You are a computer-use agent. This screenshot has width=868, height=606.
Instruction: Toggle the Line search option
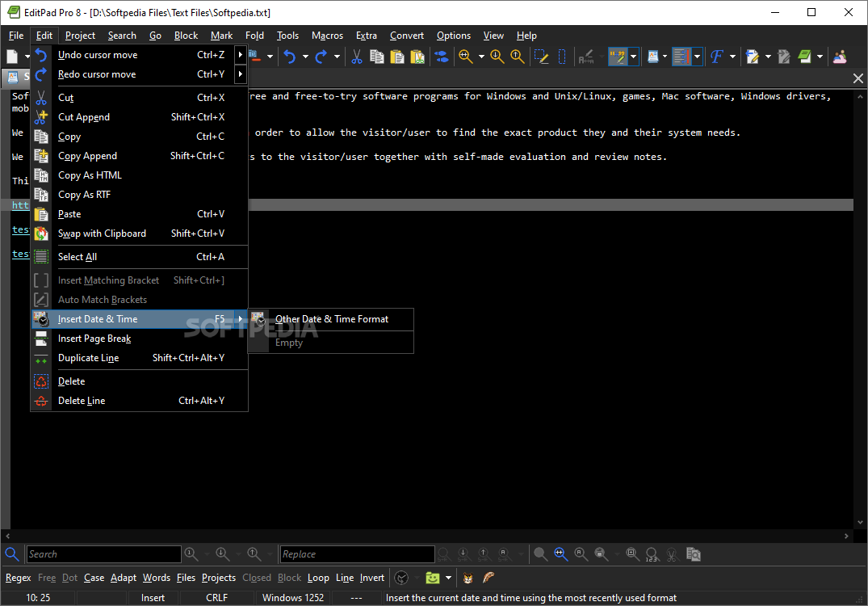tap(345, 578)
